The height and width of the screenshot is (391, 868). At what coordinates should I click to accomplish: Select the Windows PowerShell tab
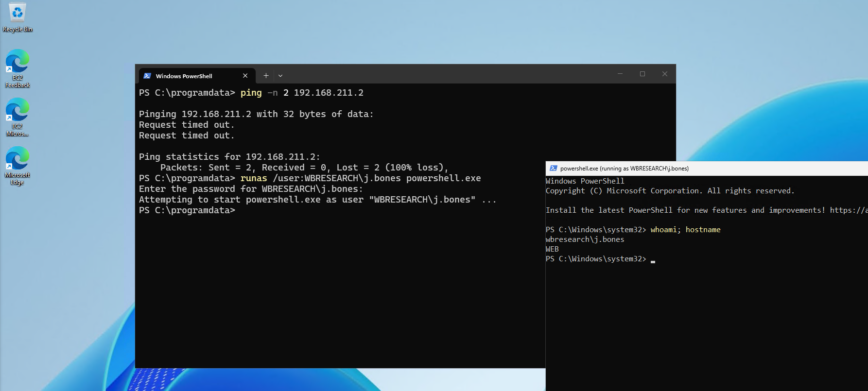197,76
